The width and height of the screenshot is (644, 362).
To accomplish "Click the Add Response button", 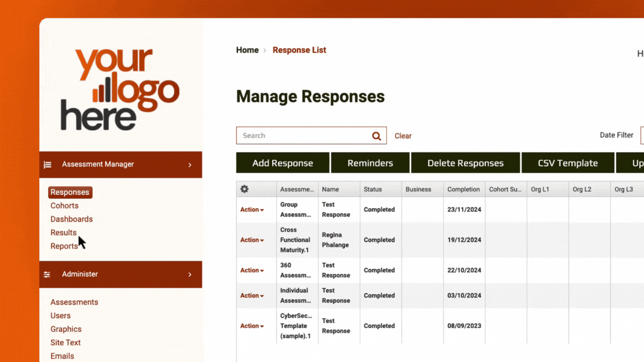I will tap(282, 163).
